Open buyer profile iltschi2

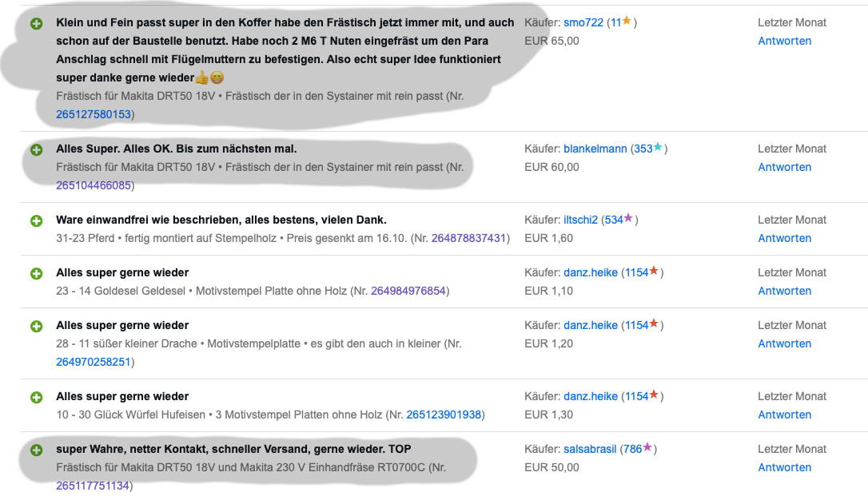pyautogui.click(x=580, y=220)
